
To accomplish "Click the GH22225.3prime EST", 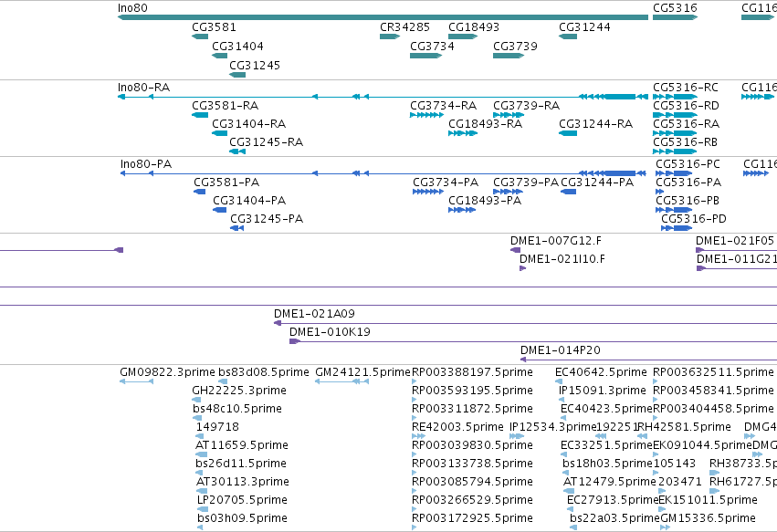I will pos(196,400).
